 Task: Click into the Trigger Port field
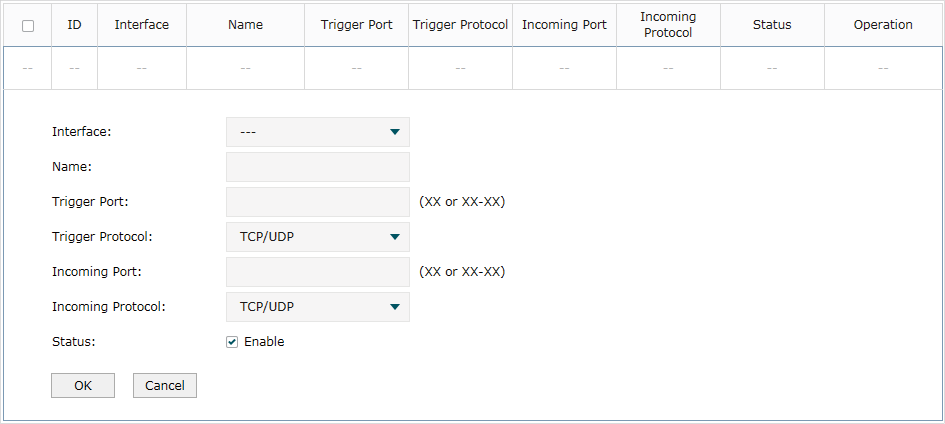(318, 202)
